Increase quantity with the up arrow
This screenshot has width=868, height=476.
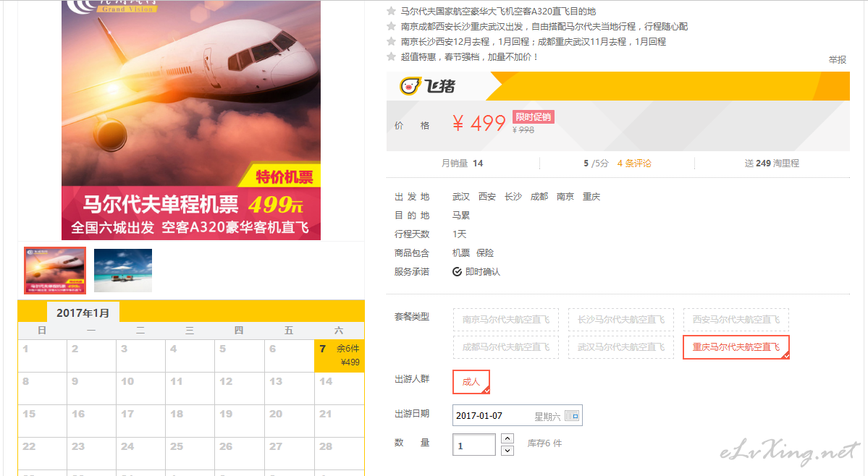pos(507,438)
